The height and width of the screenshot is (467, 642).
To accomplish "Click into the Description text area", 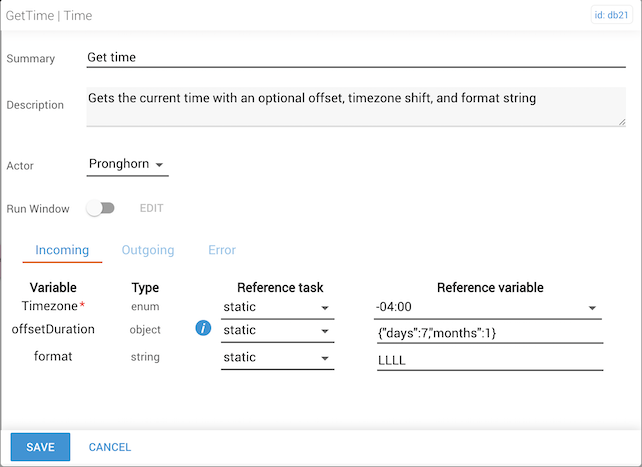I will [355, 106].
